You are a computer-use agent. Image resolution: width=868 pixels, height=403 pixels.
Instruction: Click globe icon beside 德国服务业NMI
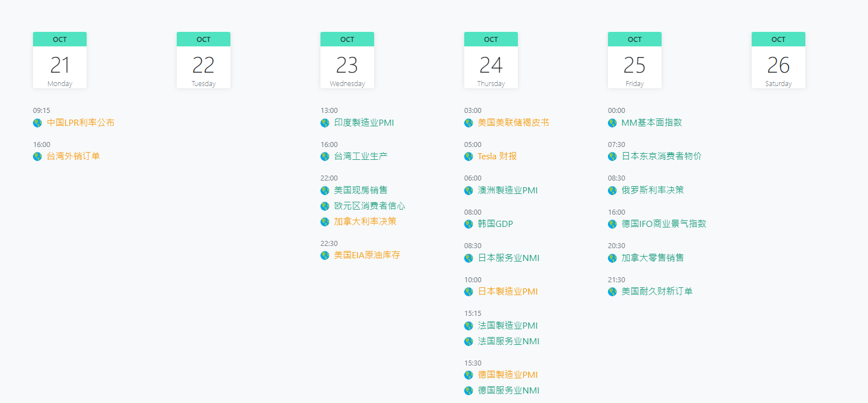pyautogui.click(x=469, y=391)
